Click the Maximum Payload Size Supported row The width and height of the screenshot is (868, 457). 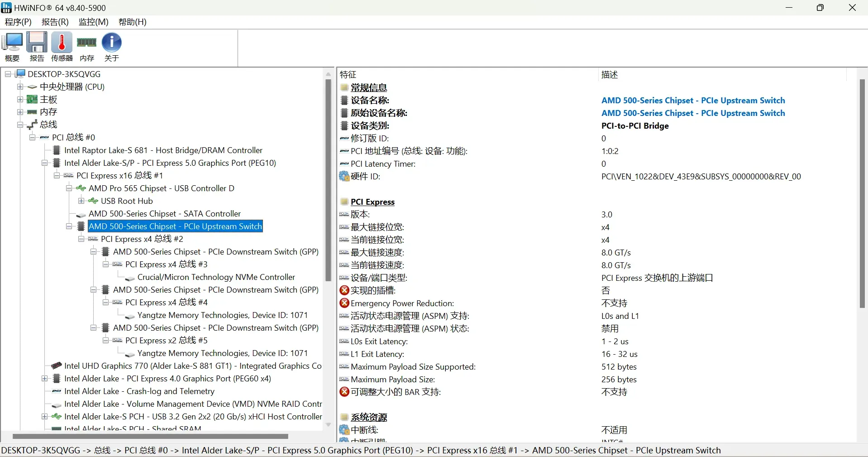click(x=592, y=366)
